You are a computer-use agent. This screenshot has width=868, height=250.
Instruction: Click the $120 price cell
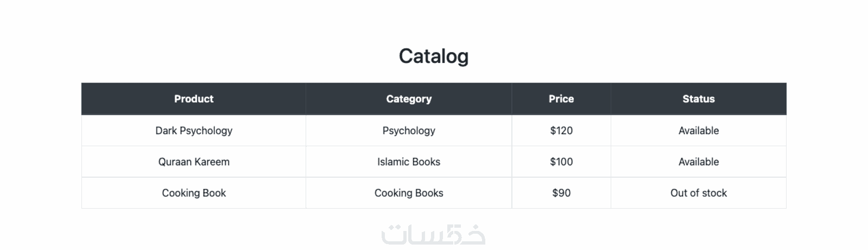tap(561, 130)
